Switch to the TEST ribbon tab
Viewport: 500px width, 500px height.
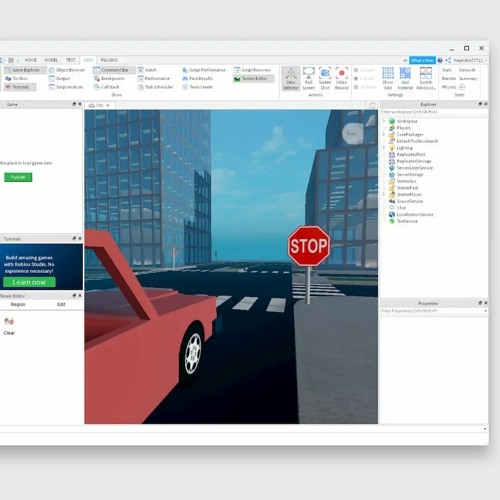[x=71, y=60]
